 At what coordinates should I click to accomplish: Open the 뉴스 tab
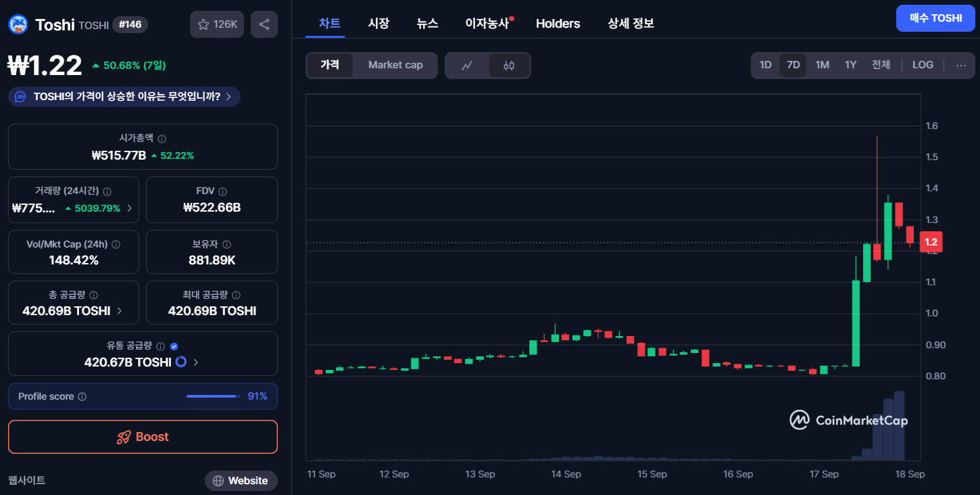[427, 24]
